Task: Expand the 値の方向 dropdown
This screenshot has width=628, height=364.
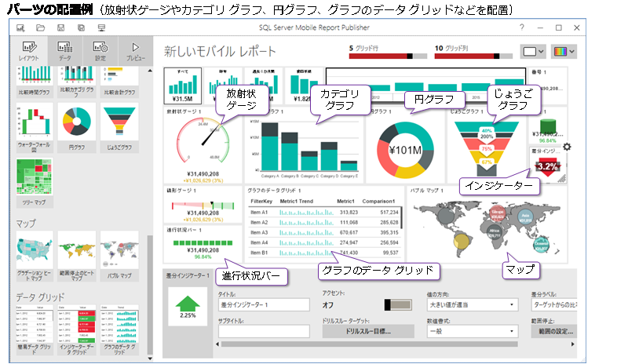Action: (x=473, y=304)
